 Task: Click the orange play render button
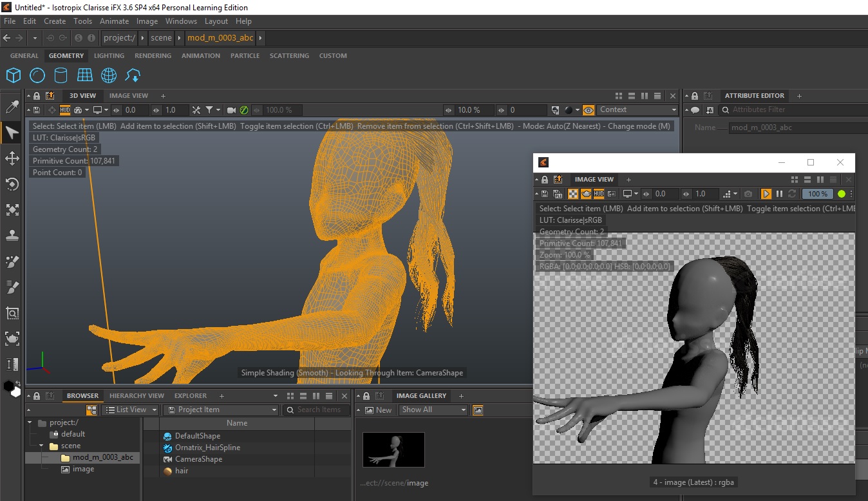(766, 194)
